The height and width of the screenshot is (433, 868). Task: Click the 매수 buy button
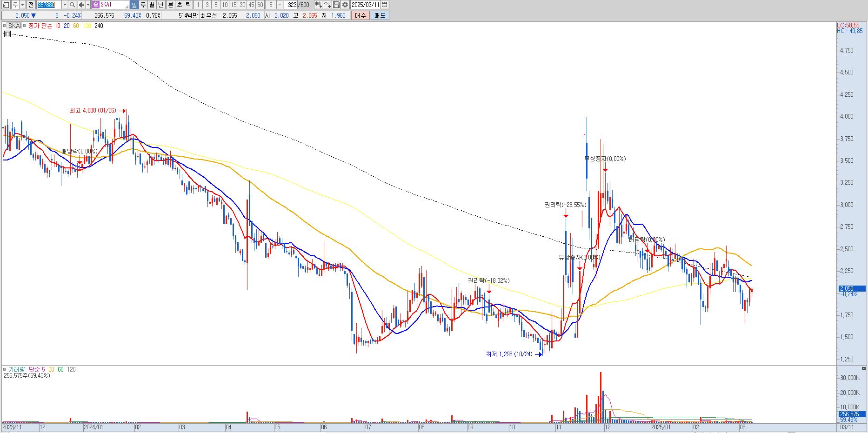tap(360, 15)
